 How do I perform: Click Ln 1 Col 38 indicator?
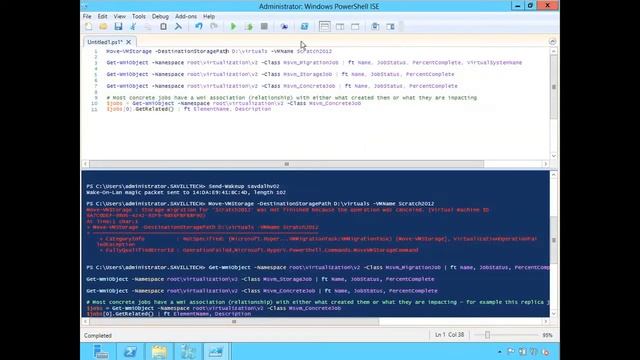pos(449,335)
